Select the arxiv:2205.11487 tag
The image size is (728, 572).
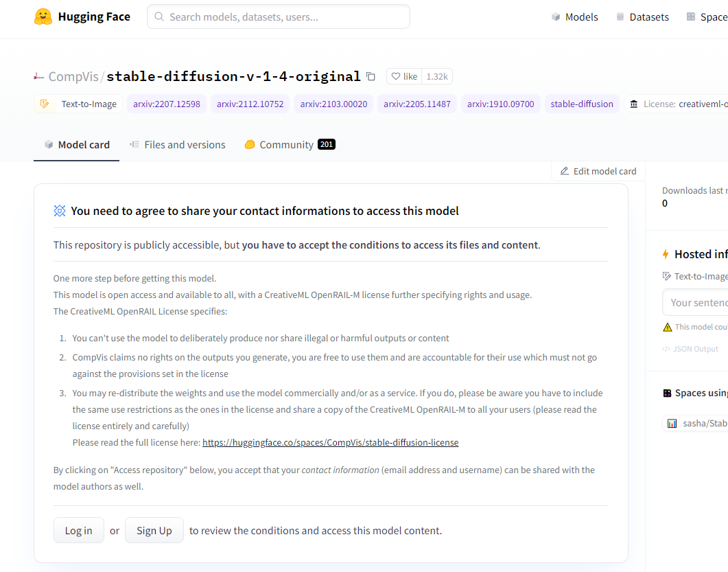pos(417,104)
